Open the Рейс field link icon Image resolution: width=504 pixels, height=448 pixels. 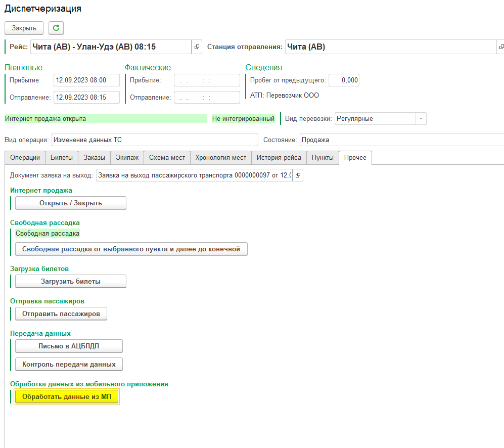(x=197, y=47)
